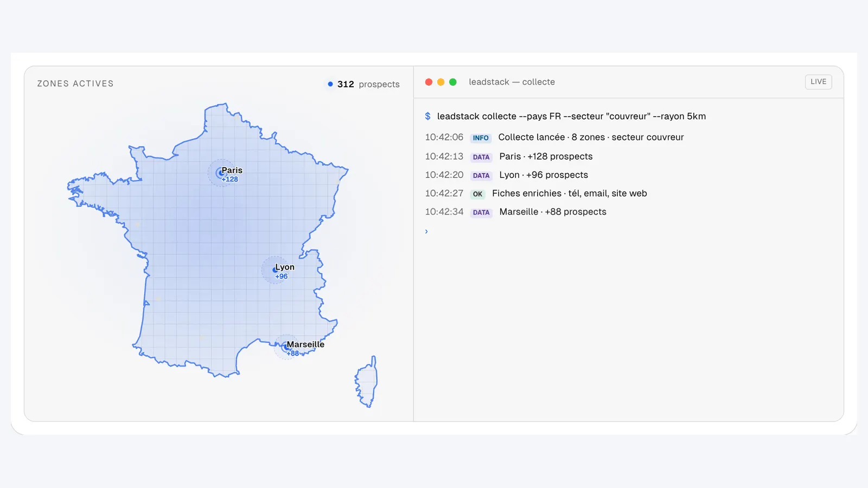The image size is (868, 488).
Task: Click the DATA tag on Lyon row
Action: point(481,175)
